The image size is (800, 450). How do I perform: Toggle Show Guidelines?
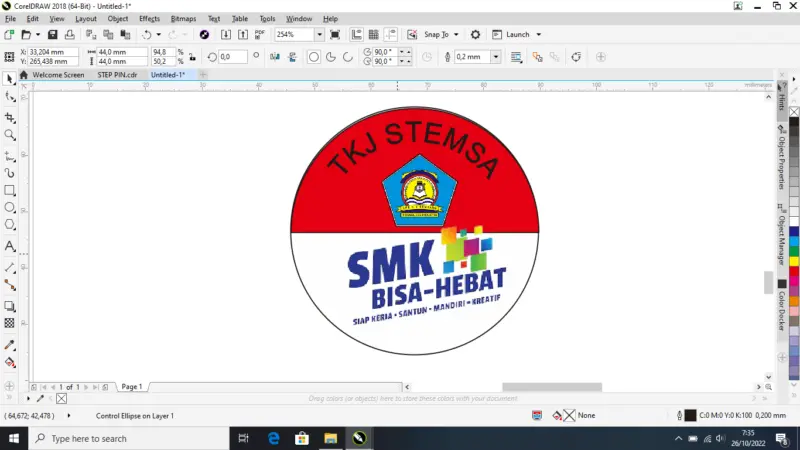tap(391, 35)
